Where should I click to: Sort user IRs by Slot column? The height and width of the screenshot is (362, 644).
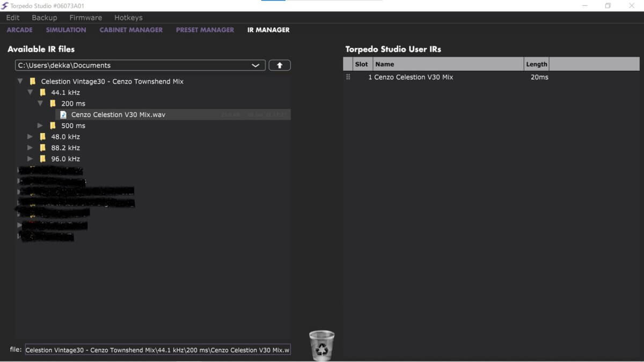point(362,64)
